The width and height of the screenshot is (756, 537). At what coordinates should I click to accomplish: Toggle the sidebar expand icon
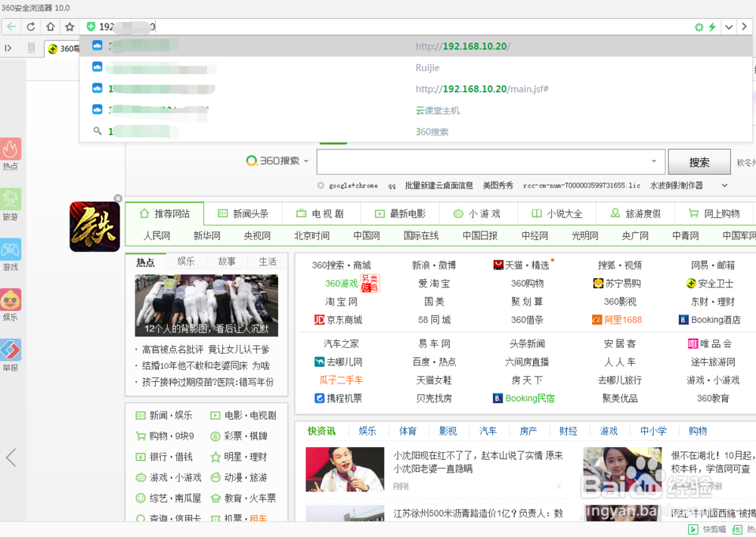pos(8,48)
